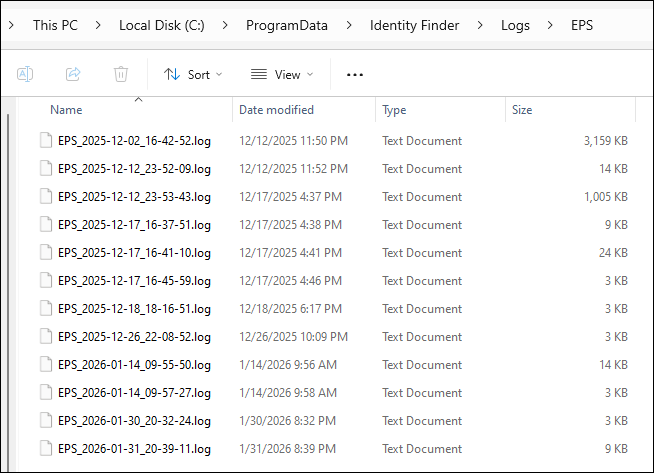Go to This PC in breadcrumb

(55, 25)
